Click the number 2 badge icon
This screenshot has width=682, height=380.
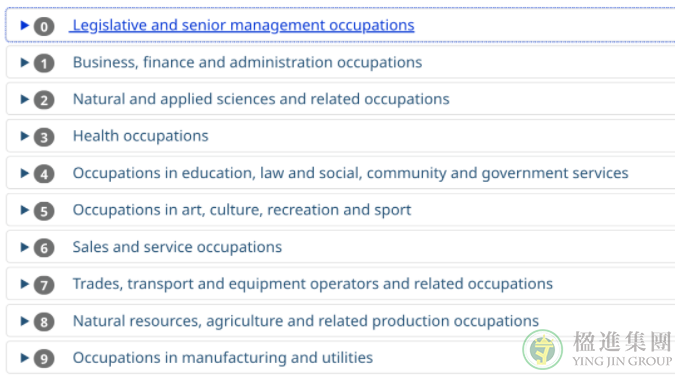tap(44, 100)
